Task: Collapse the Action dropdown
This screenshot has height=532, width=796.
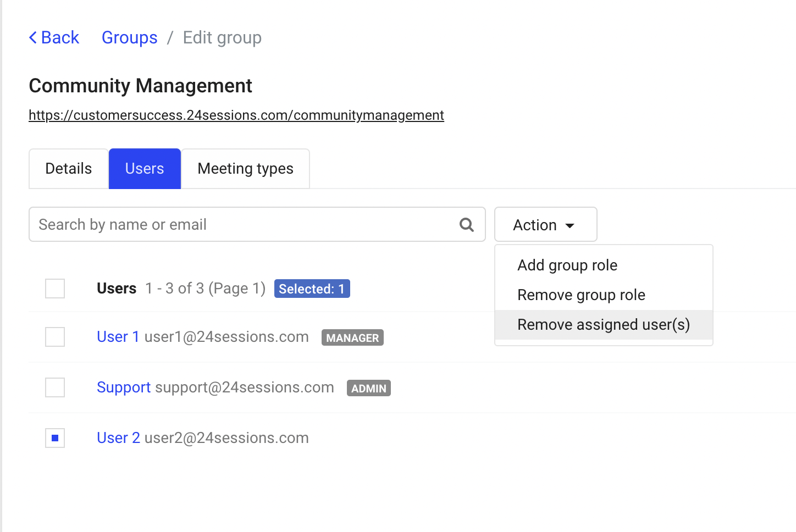Action: click(545, 225)
